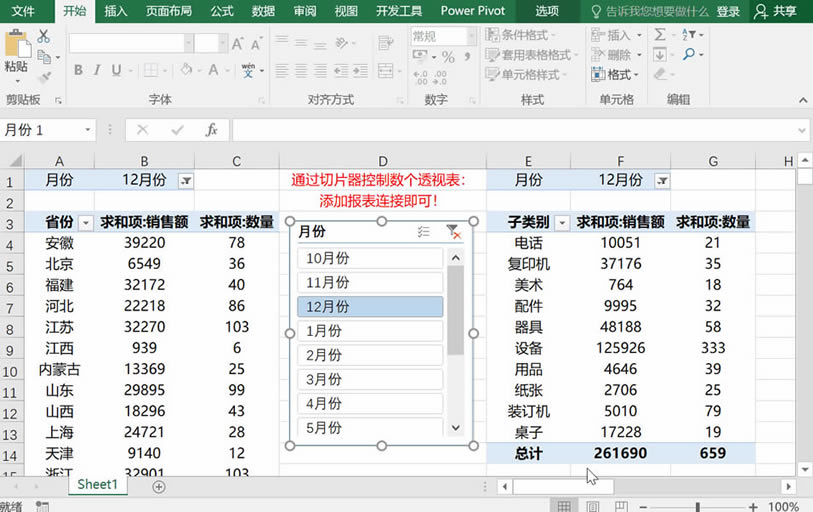Switch to the 页面布局 tab
The image size is (813, 512).
[169, 11]
